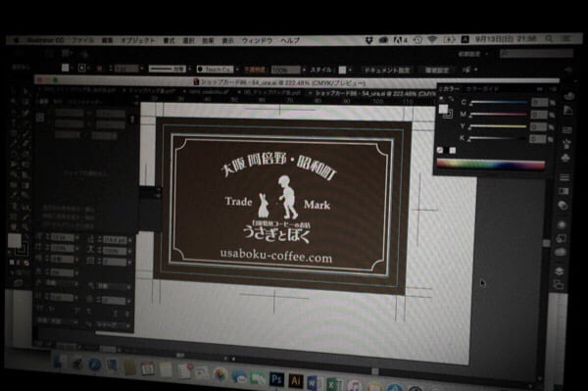Launch Word from the Dock
588x391 pixels.
(314, 383)
